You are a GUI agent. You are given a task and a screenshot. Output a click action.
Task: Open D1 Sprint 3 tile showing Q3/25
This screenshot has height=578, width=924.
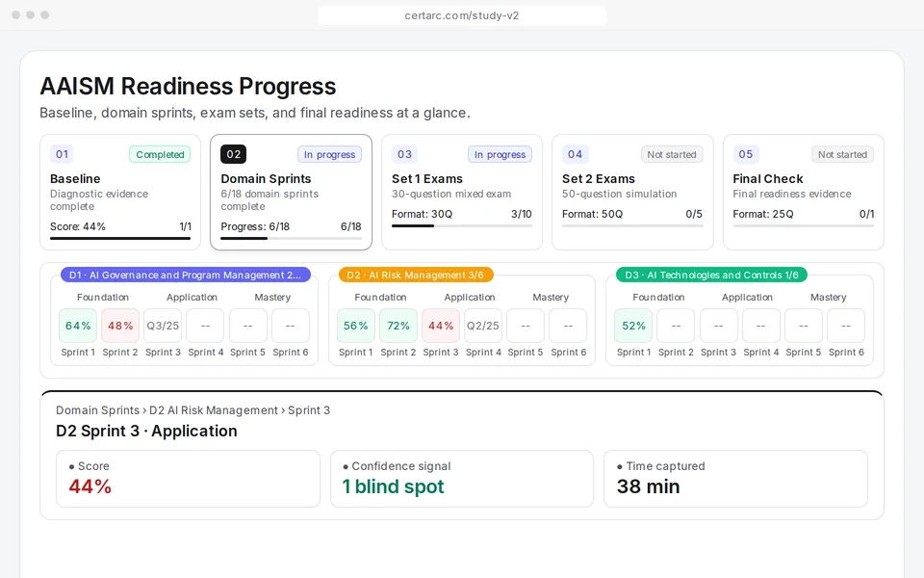click(x=163, y=326)
